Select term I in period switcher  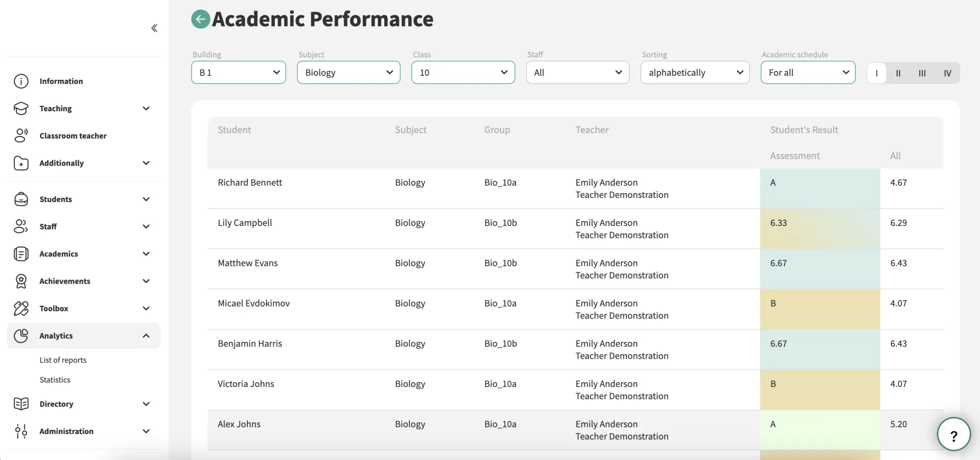point(877,73)
